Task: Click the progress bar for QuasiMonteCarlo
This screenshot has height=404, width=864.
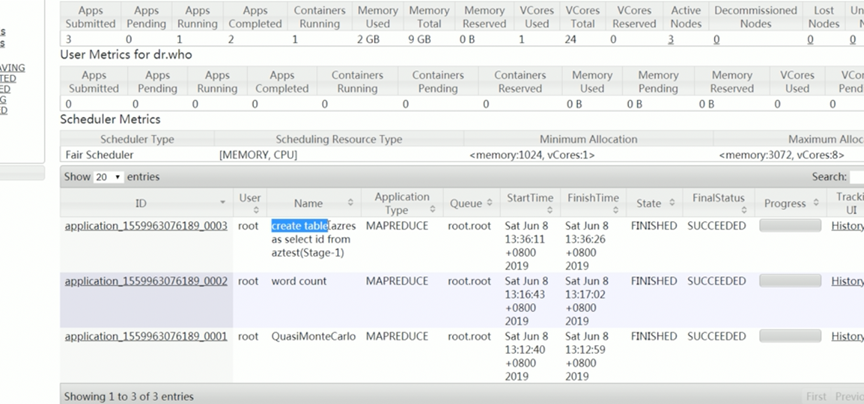Action: (790, 337)
